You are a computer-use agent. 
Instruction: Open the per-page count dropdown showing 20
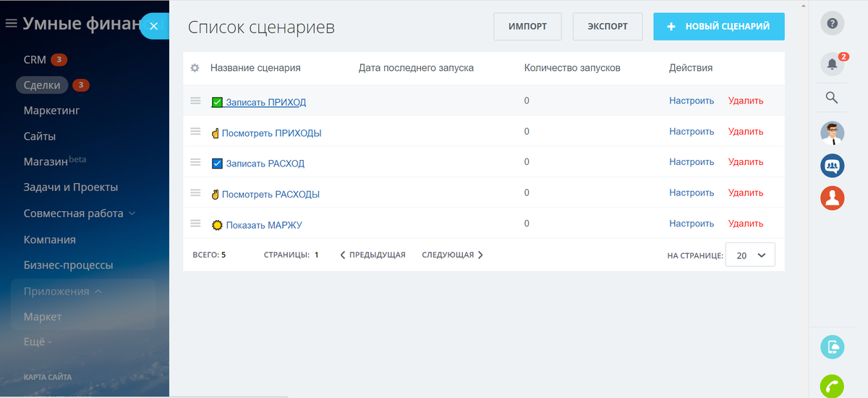[x=750, y=255]
